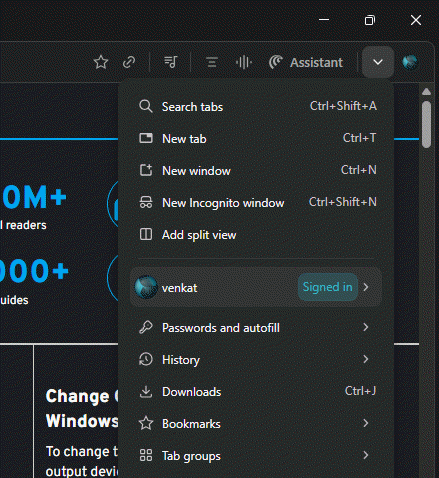439x478 pixels.
Task: Activate the audio waveform icon
Action: coord(244,62)
